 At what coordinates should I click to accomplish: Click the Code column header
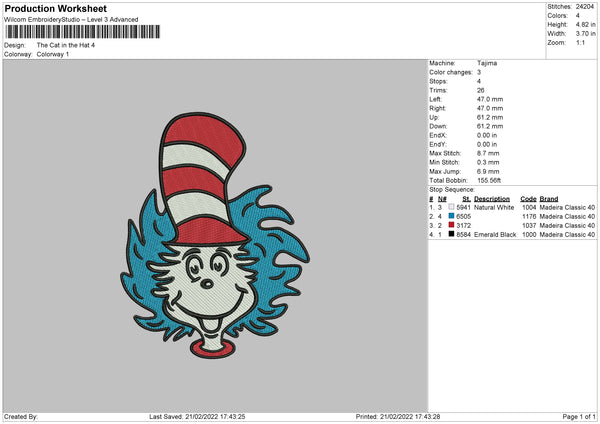pyautogui.click(x=528, y=198)
